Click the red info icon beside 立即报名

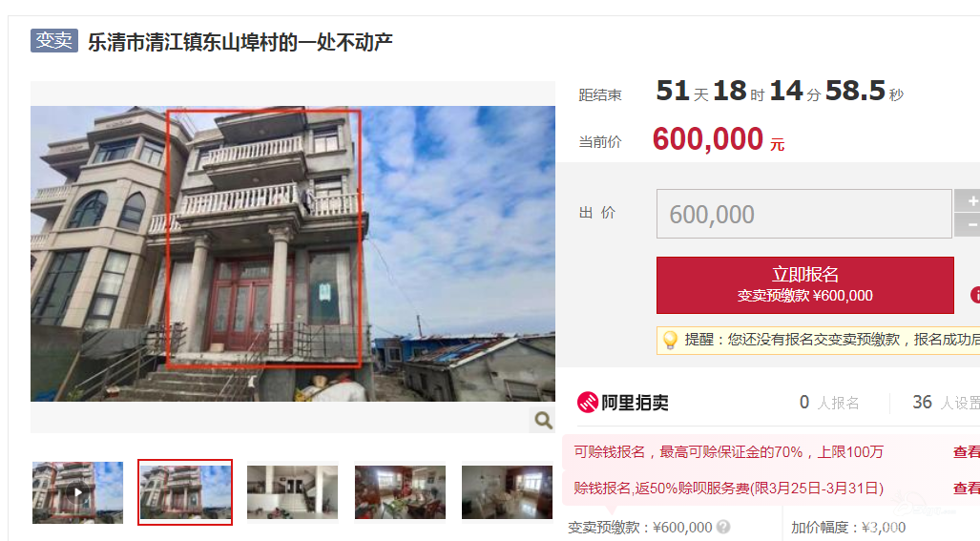[975, 295]
